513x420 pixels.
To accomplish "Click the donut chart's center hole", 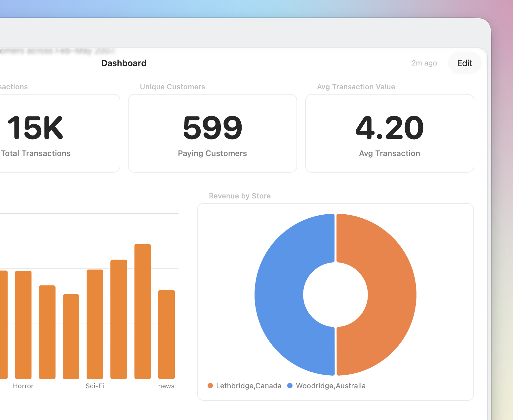I will [335, 294].
